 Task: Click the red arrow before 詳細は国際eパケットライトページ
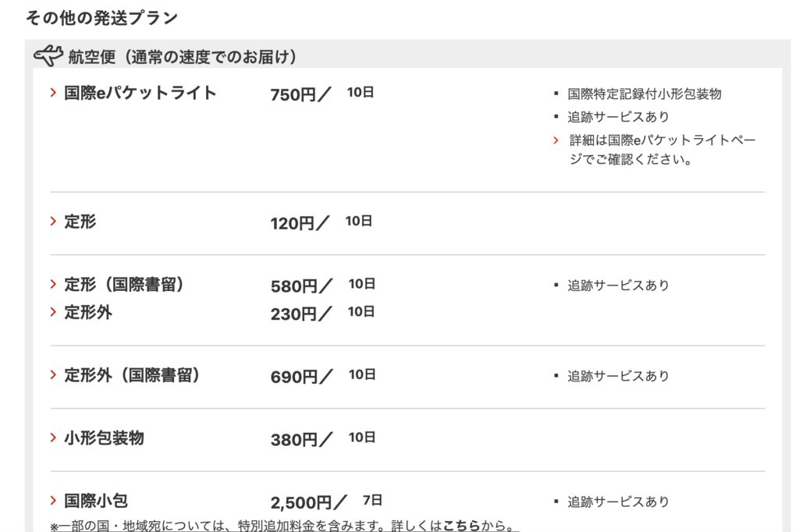click(x=556, y=140)
